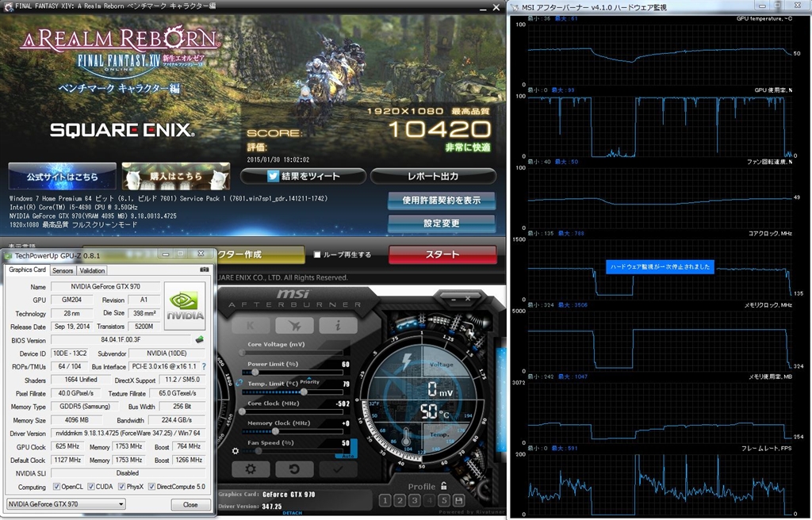Enable the loop playback checkbox (ループ再生する)
Viewport: 812px width, 520px height.
(x=317, y=254)
